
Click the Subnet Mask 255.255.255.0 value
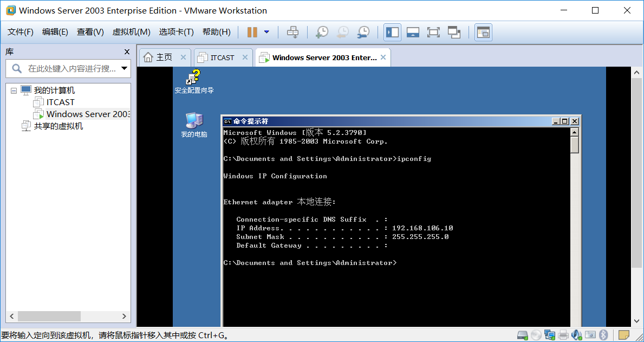click(x=420, y=237)
